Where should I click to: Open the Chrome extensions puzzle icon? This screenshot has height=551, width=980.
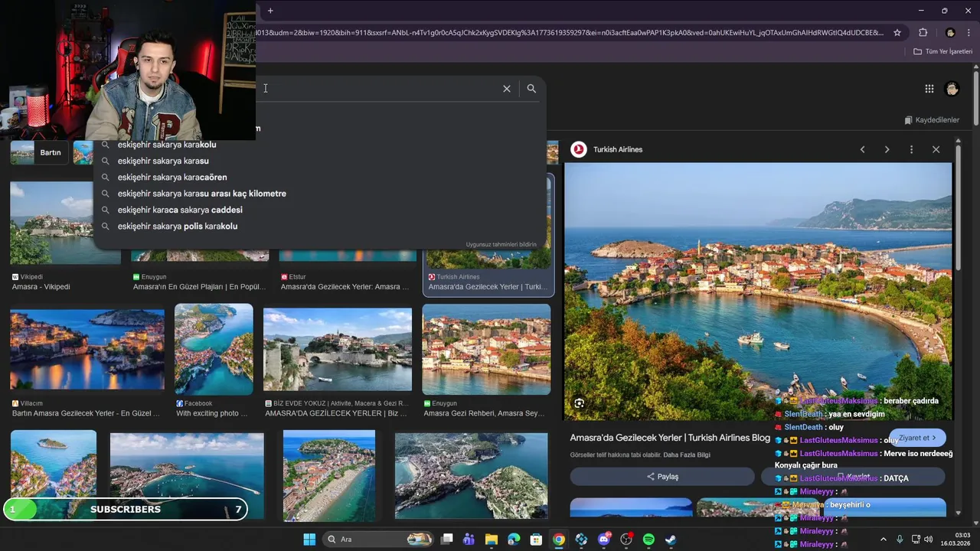(923, 33)
